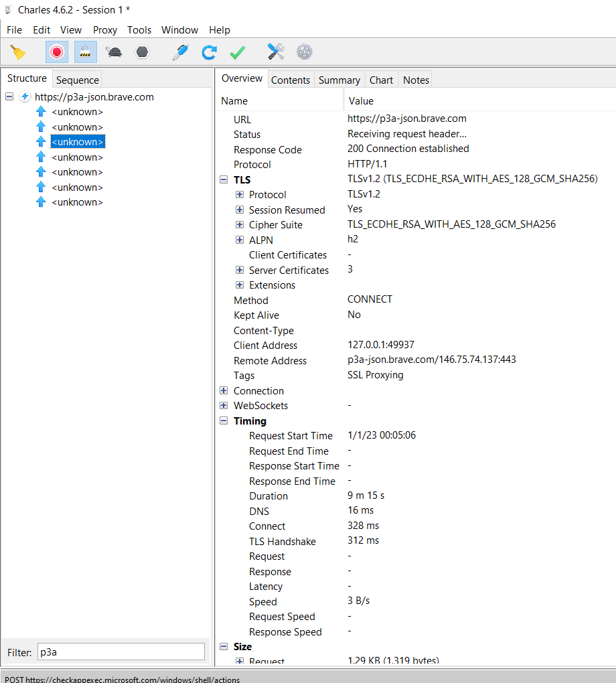
Task: Click inside the Filter input field
Action: pyautogui.click(x=121, y=652)
